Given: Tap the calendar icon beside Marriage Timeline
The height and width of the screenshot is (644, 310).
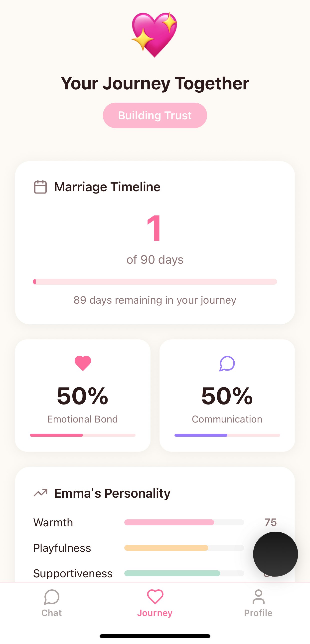Looking at the screenshot, I should [x=40, y=186].
